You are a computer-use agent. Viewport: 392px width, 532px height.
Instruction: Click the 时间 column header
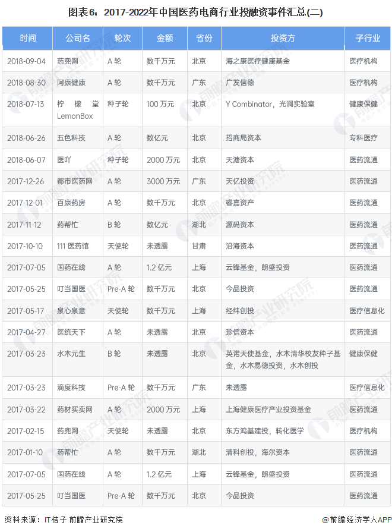point(27,38)
